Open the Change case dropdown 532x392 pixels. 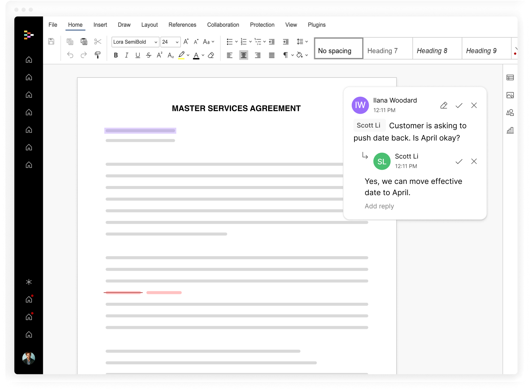pyautogui.click(x=208, y=42)
